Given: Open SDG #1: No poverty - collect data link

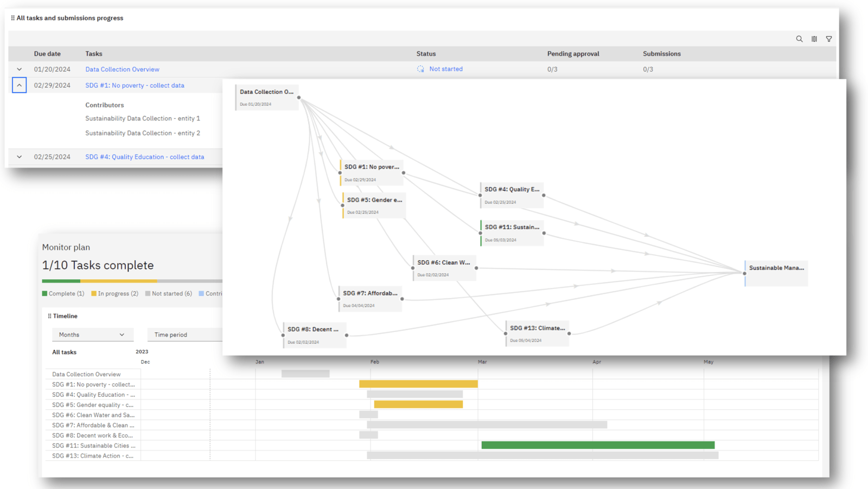Looking at the screenshot, I should point(135,85).
